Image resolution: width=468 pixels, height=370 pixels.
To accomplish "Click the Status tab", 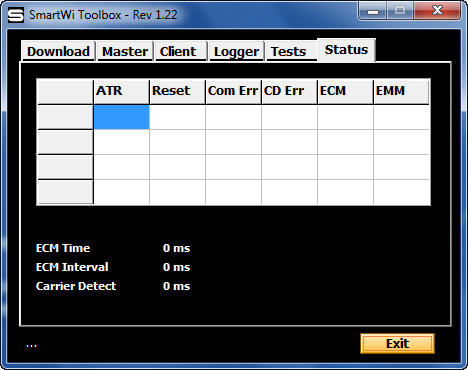I will [x=346, y=50].
